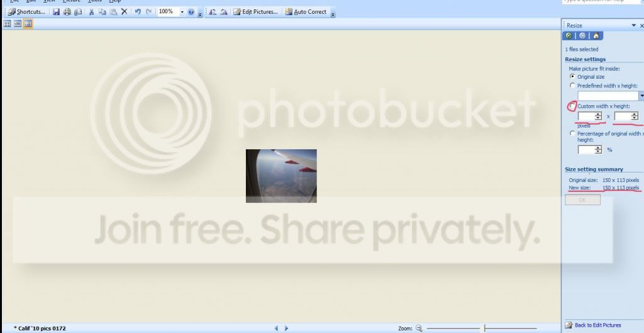Select Percentage of original width x height
The image size is (644, 333).
[x=572, y=133]
